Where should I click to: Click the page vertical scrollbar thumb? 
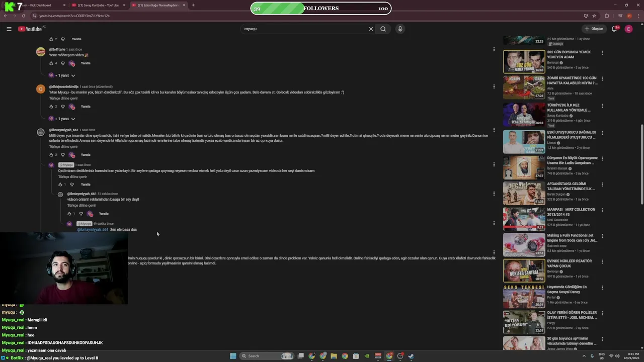(641, 163)
